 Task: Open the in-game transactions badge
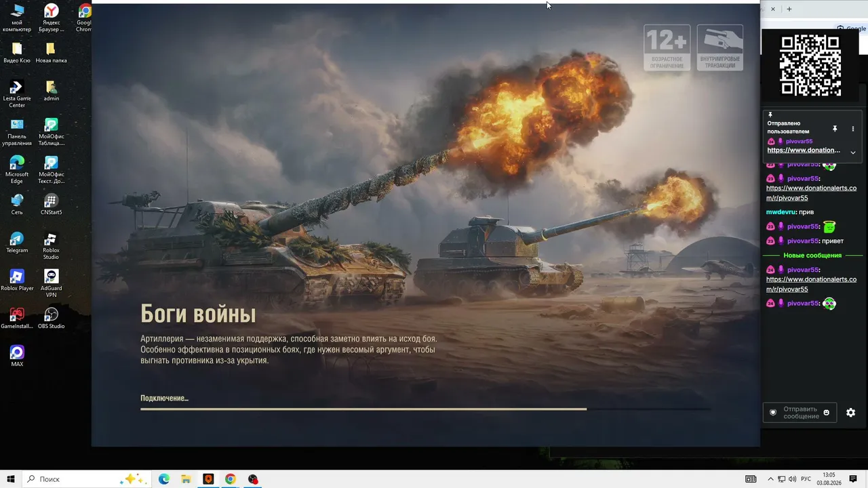719,47
